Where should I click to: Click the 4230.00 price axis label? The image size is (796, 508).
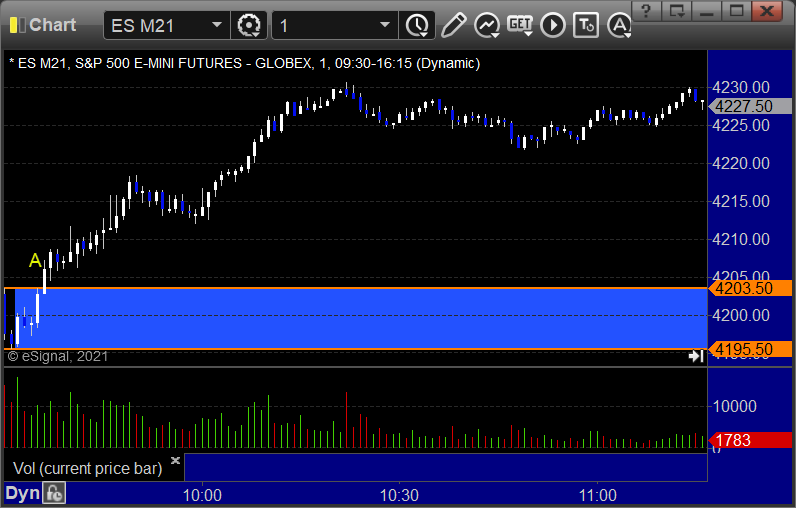pos(741,87)
